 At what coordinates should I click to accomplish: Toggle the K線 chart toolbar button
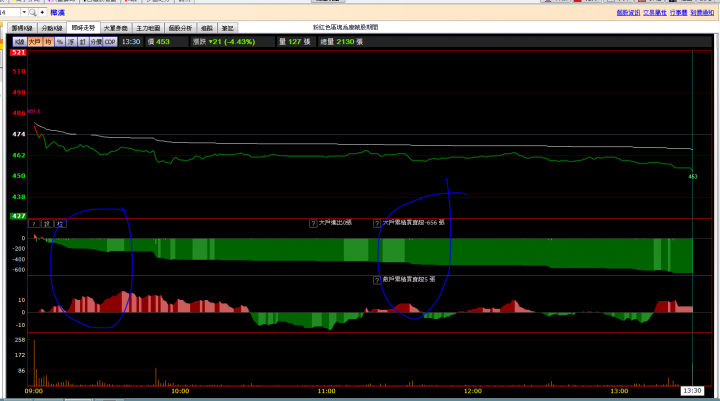(x=20, y=42)
